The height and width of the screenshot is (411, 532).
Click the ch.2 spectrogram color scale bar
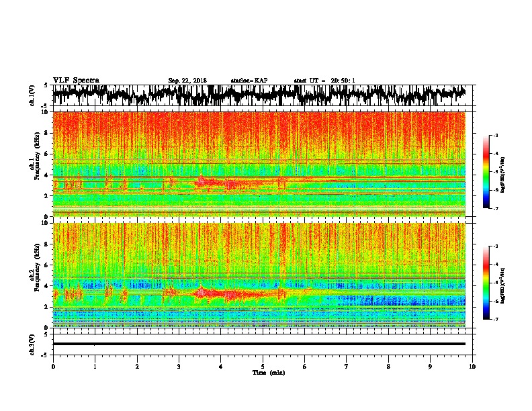486,283
